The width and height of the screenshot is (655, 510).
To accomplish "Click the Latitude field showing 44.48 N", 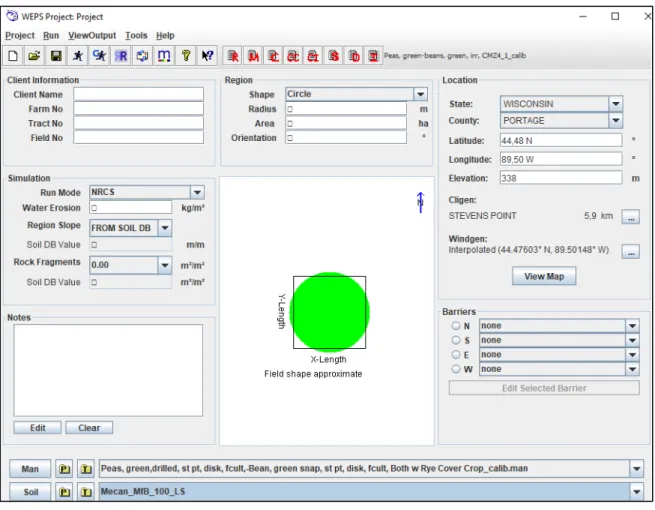I will (561, 140).
